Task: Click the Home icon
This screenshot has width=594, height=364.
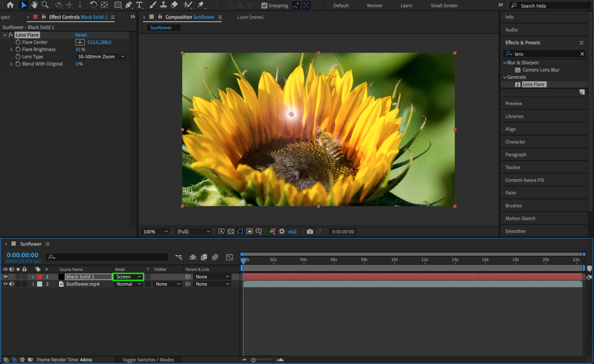Action: (x=10, y=5)
